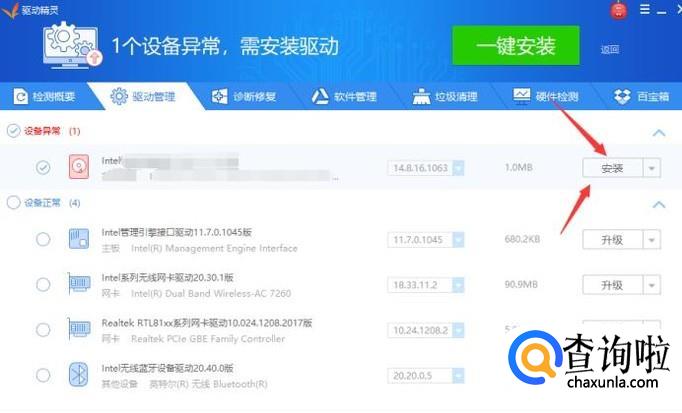Click the 1.0MB size value

518,167
